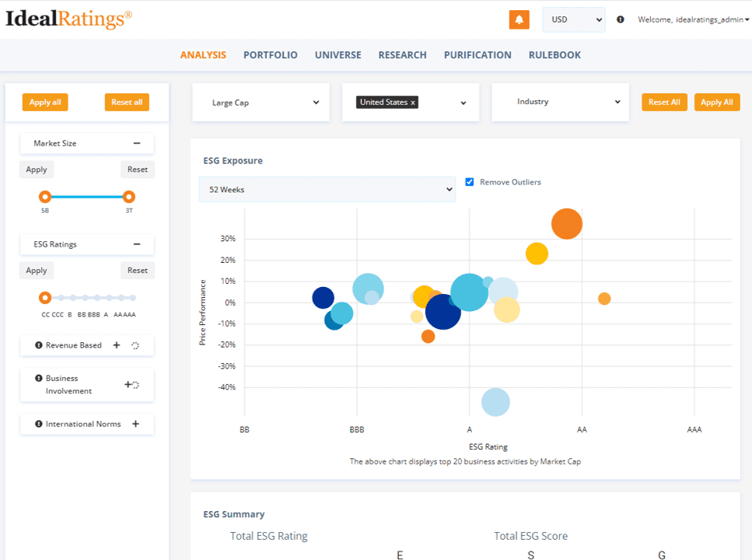
Task: Click the 3T handle on the Market Size slider
Action: pyautogui.click(x=128, y=197)
